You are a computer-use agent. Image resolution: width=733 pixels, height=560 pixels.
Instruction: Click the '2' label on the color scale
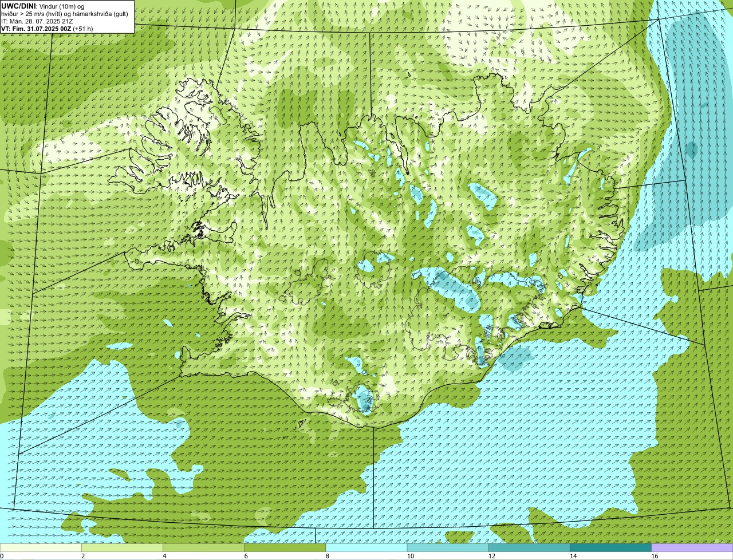tap(83, 556)
